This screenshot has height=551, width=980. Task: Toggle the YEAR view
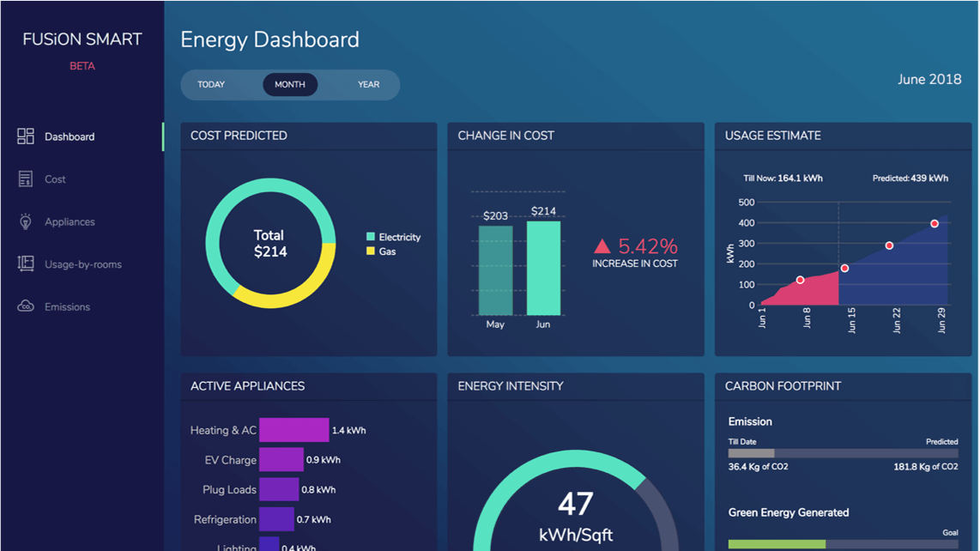click(368, 84)
